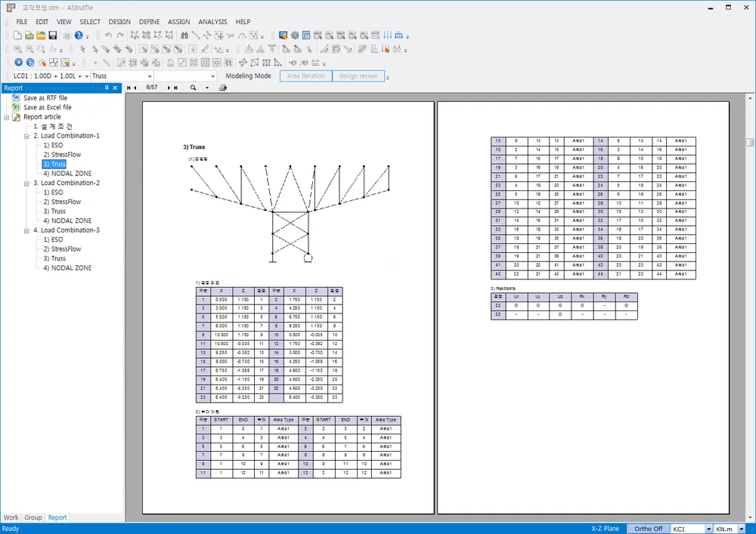This screenshot has width=756, height=534.
Task: Close the Report panel with X icon
Action: (115, 88)
